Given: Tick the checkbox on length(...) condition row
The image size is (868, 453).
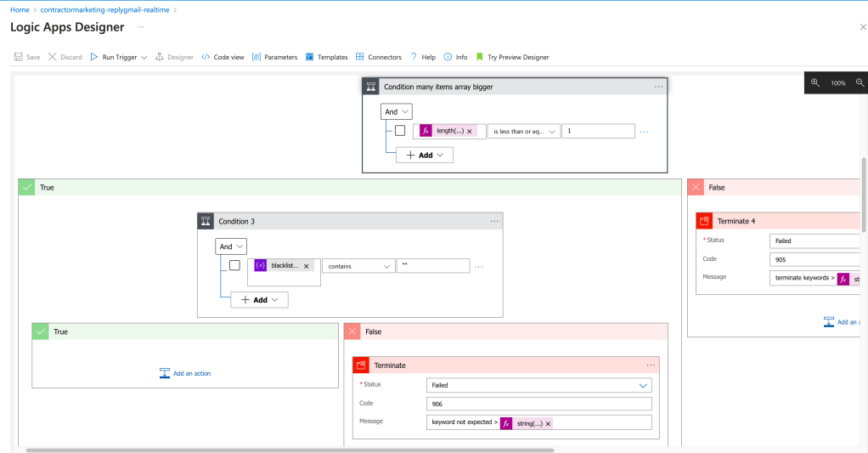Looking at the screenshot, I should coord(400,131).
